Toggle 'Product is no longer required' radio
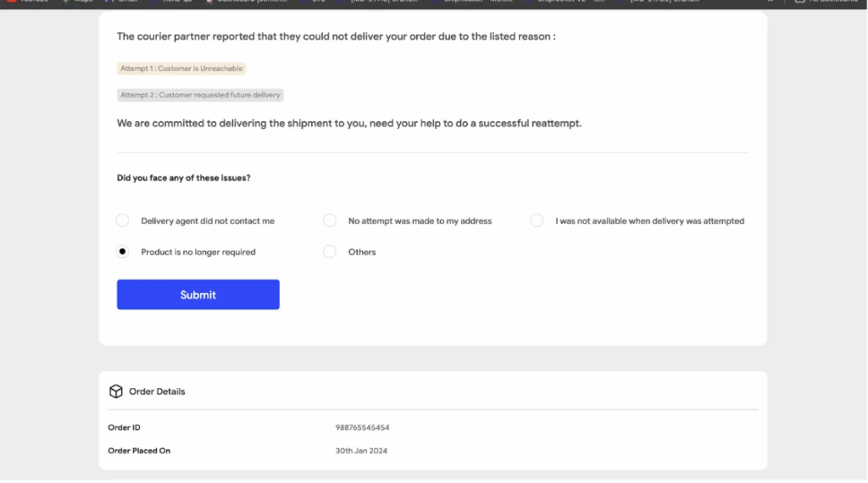868x483 pixels. click(123, 252)
